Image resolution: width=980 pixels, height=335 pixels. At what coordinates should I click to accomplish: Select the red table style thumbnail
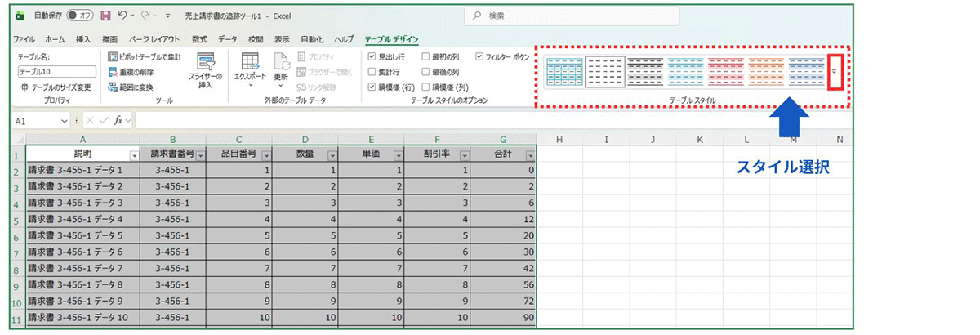(727, 73)
